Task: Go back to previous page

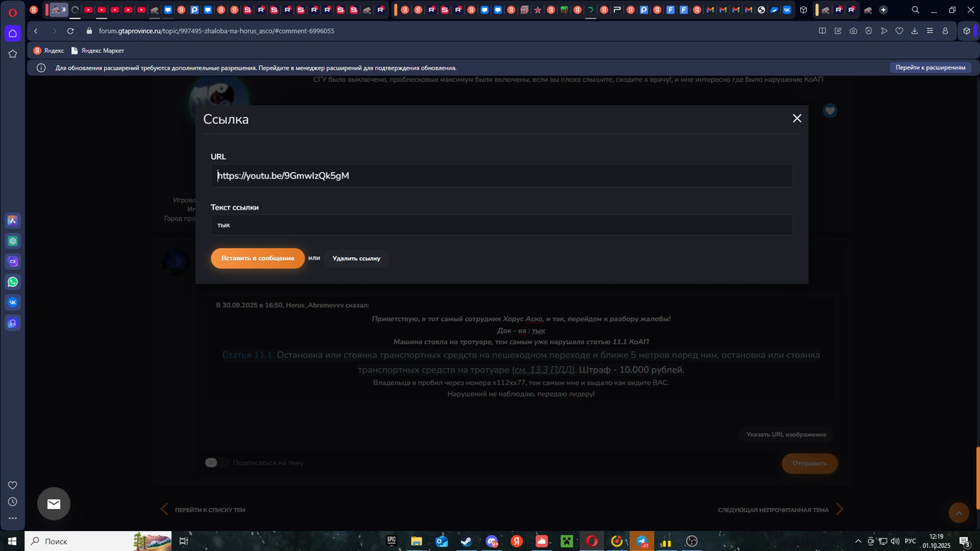Action: [36, 31]
